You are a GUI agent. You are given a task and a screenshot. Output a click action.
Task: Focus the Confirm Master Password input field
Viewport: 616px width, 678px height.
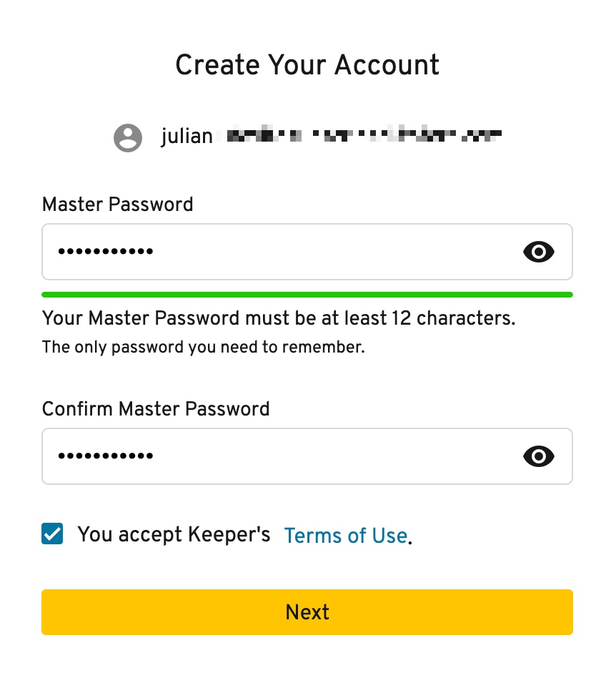click(x=307, y=456)
